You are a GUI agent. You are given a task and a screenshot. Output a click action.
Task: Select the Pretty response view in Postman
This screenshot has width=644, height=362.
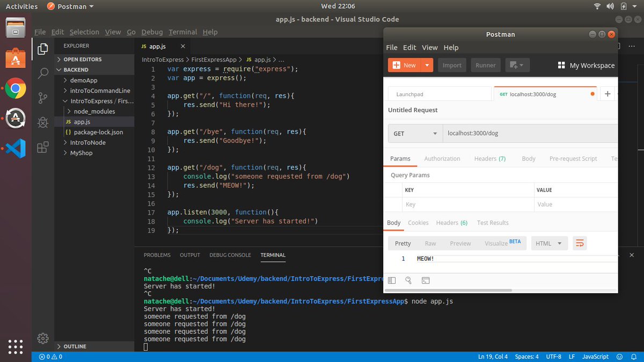(403, 243)
